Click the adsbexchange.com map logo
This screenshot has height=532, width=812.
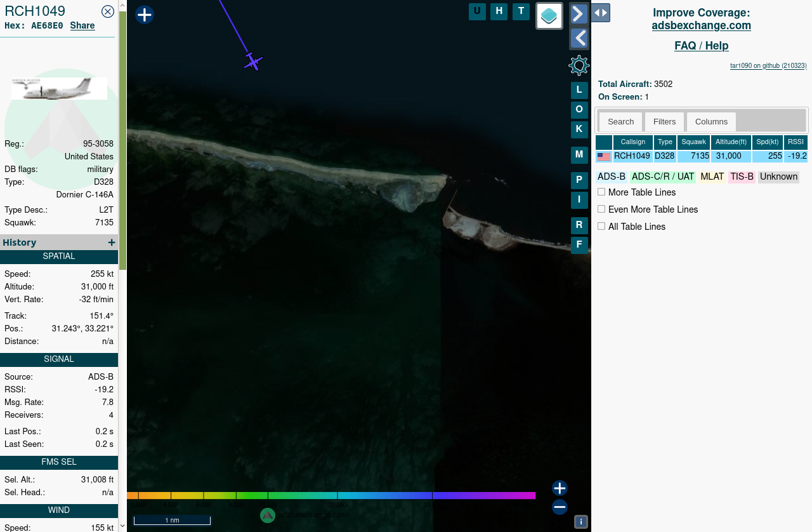tap(304, 515)
